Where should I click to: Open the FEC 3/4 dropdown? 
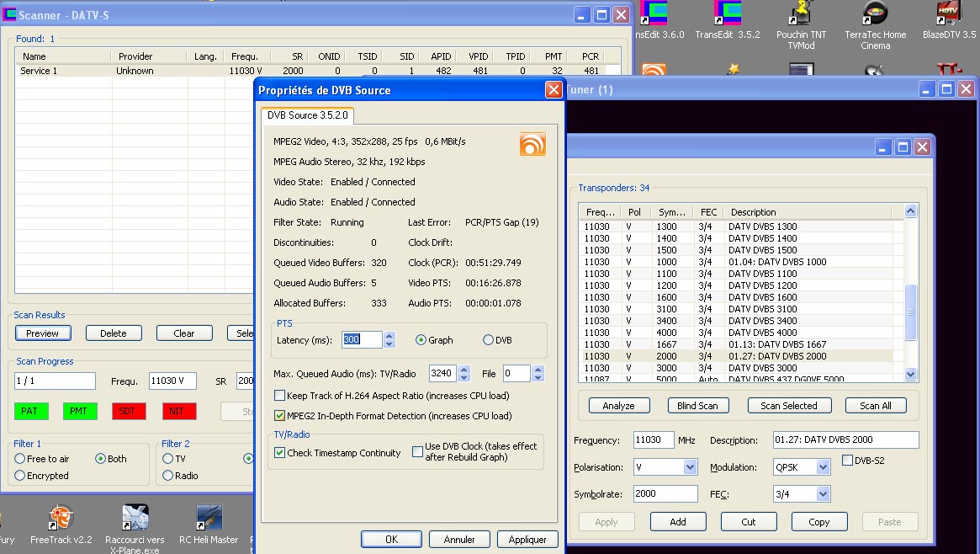click(x=823, y=494)
